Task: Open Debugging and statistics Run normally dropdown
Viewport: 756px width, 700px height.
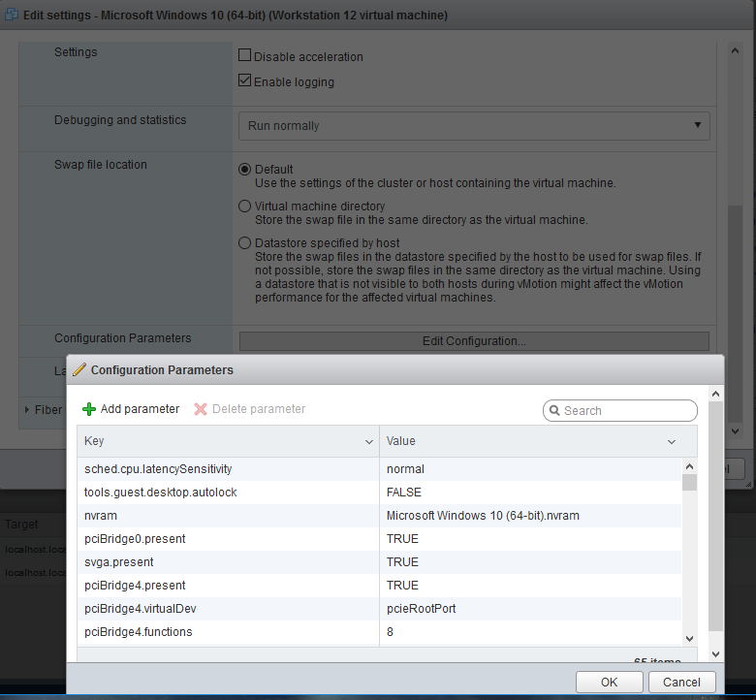Action: click(474, 126)
